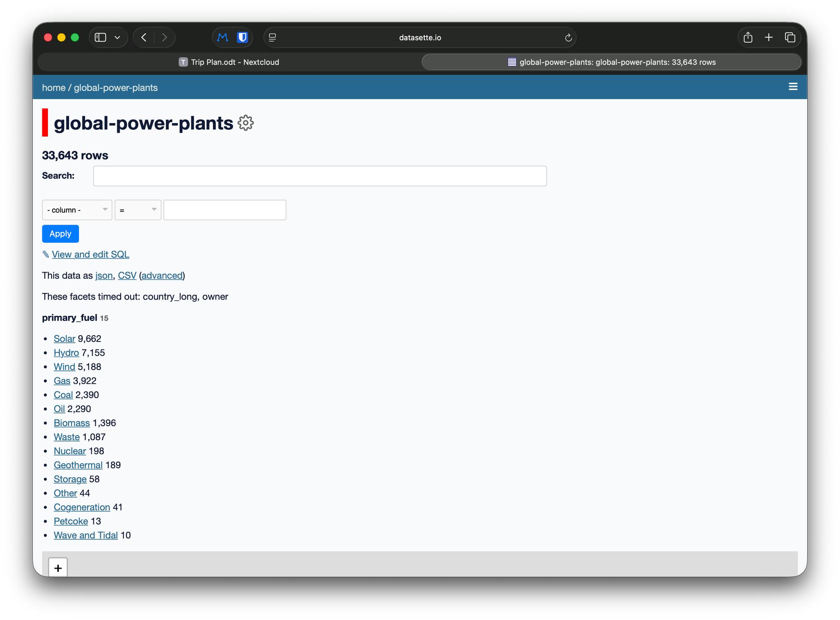
Task: Focus the Search text field
Action: tap(320, 176)
